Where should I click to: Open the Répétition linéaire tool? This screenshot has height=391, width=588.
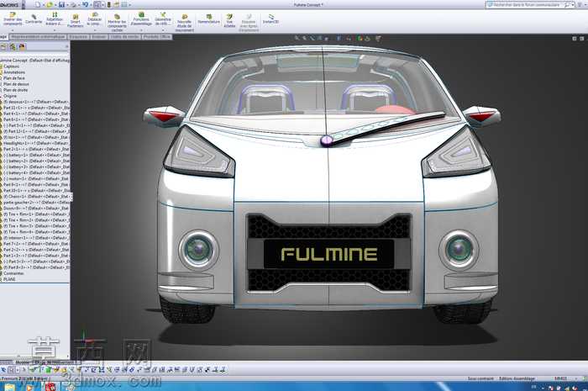tap(55, 18)
